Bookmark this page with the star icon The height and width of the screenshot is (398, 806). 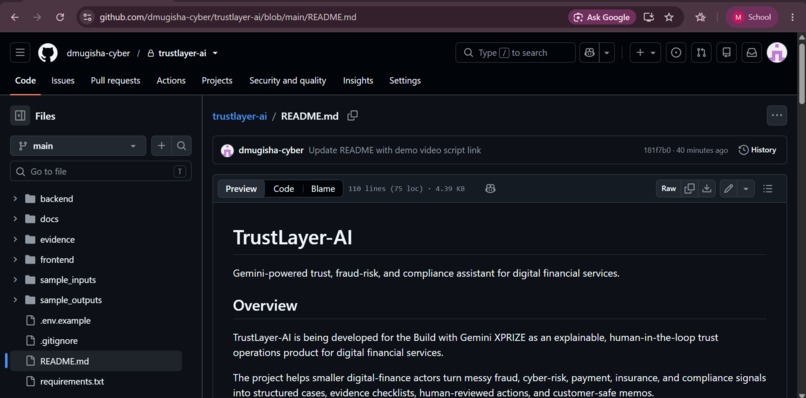coord(669,17)
